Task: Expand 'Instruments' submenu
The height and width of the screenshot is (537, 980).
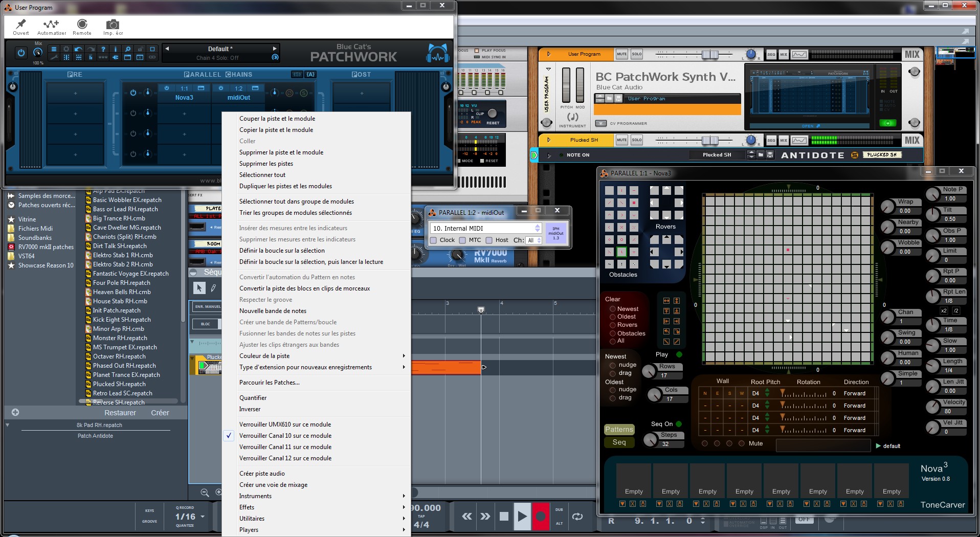Action: click(316, 496)
